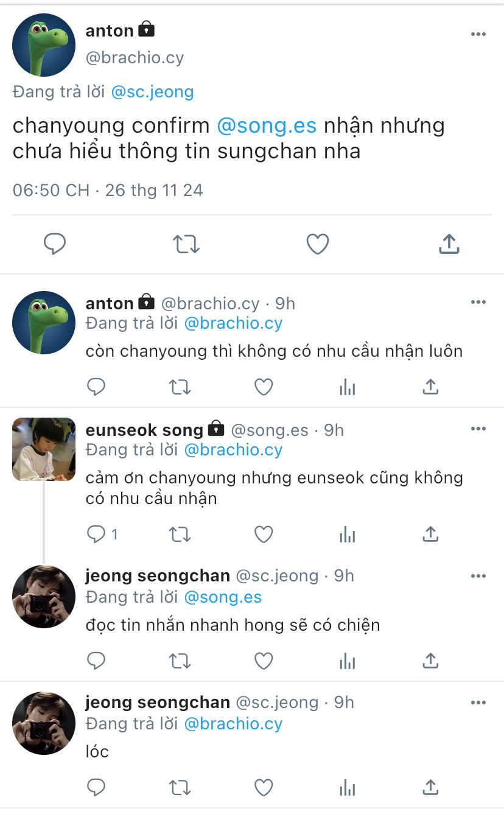
Task: Open more options on eunseok song's tweet
Action: [478, 429]
